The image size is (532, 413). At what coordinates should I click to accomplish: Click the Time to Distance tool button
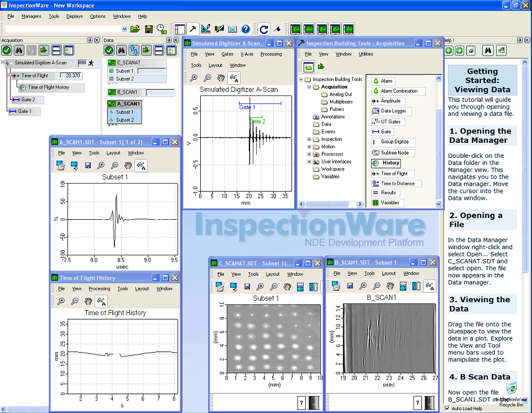pyautogui.click(x=397, y=183)
